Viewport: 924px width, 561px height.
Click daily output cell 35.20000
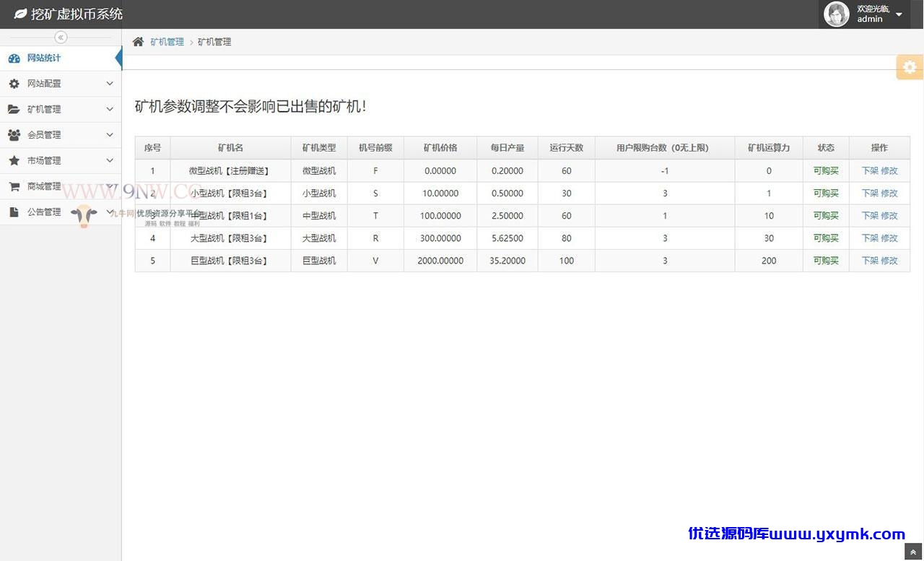coord(507,261)
